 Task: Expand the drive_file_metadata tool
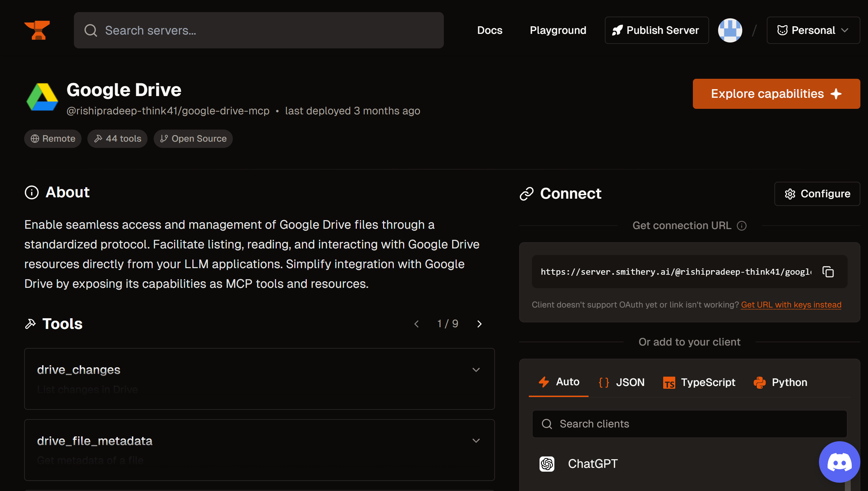tap(476, 441)
